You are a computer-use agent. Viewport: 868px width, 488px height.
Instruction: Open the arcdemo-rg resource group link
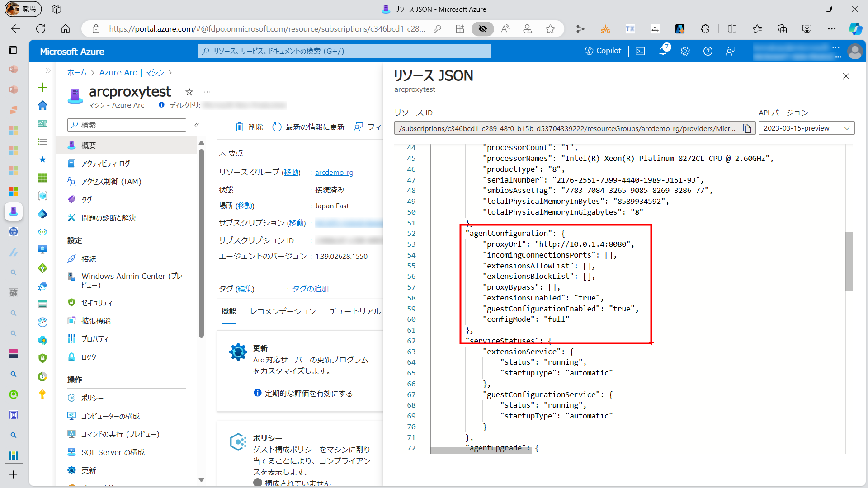pyautogui.click(x=334, y=172)
